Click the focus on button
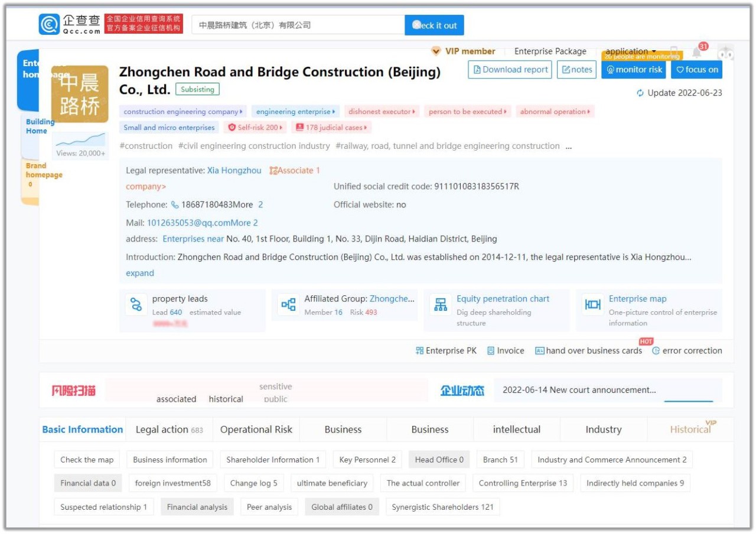The height and width of the screenshot is (534, 756). (x=697, y=70)
